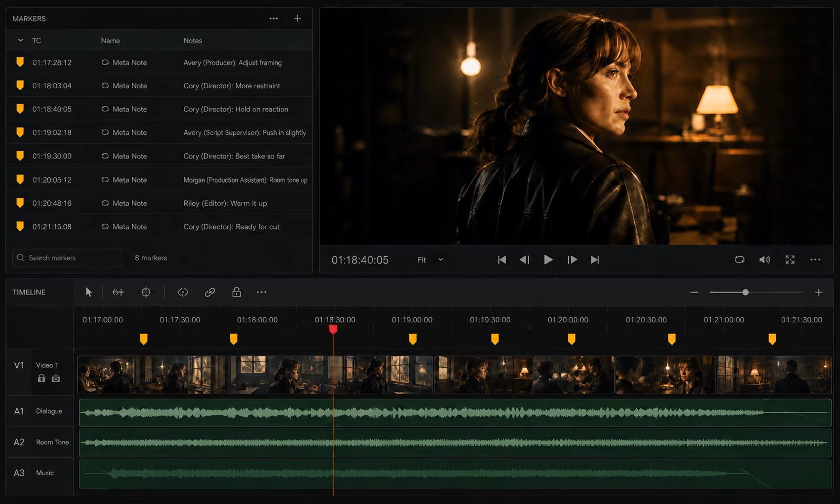
Task: Collapse the TC column chevron
Action: click(x=20, y=40)
